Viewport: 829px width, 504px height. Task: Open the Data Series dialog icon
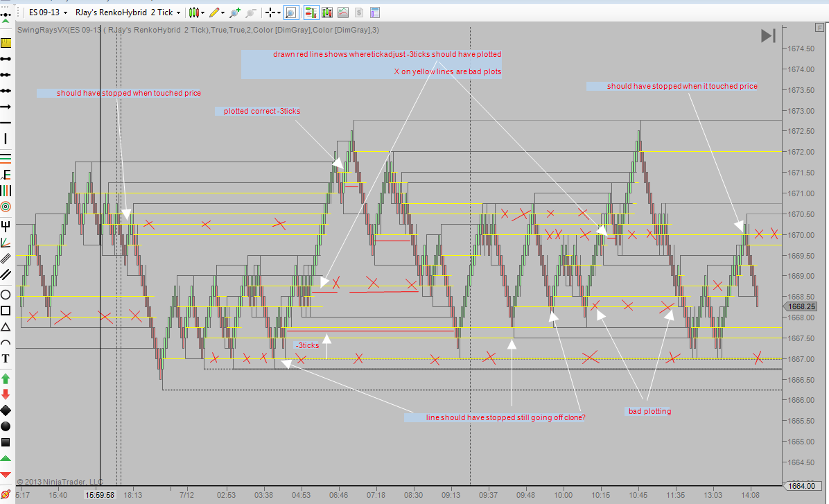pyautogui.click(x=326, y=12)
